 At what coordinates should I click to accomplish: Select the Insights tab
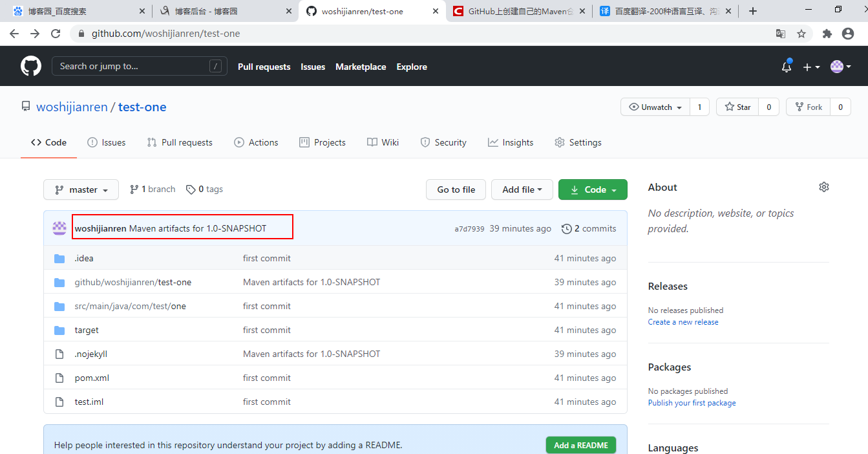coord(511,142)
